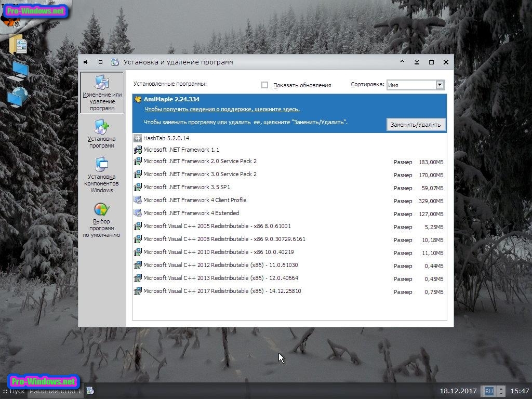Open the support information link for AmlMaple

(x=222, y=109)
